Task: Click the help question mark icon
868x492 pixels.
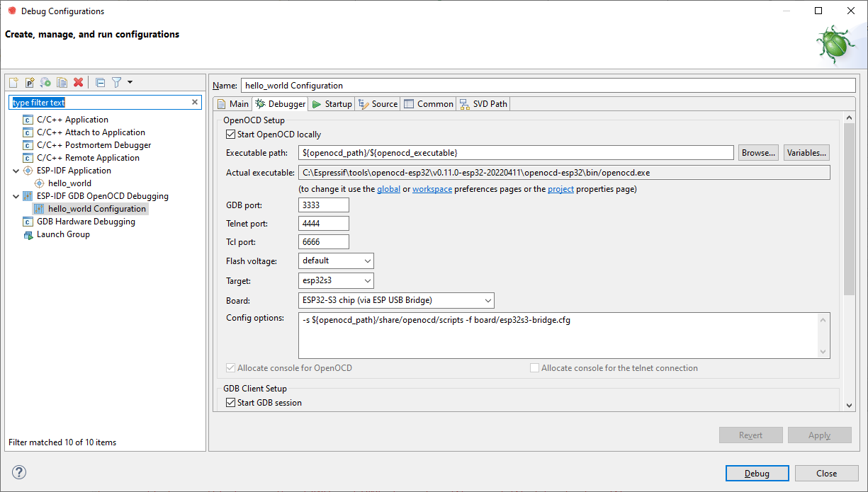Action: (19, 473)
